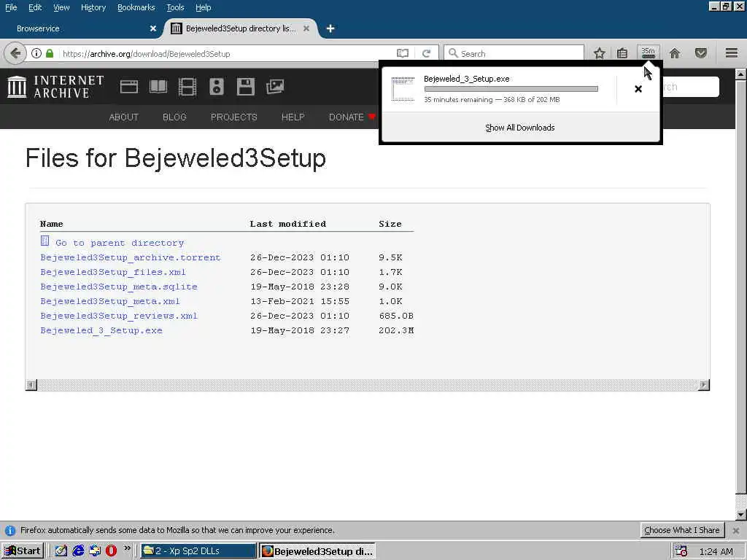Open a new tab with plus button
This screenshot has width=747, height=560.
(x=330, y=28)
